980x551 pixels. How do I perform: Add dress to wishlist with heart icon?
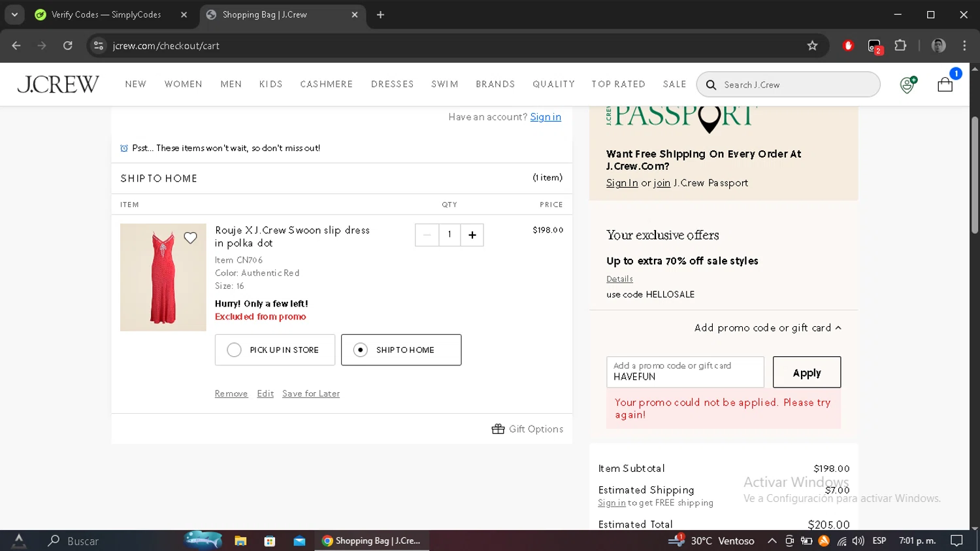click(x=190, y=238)
